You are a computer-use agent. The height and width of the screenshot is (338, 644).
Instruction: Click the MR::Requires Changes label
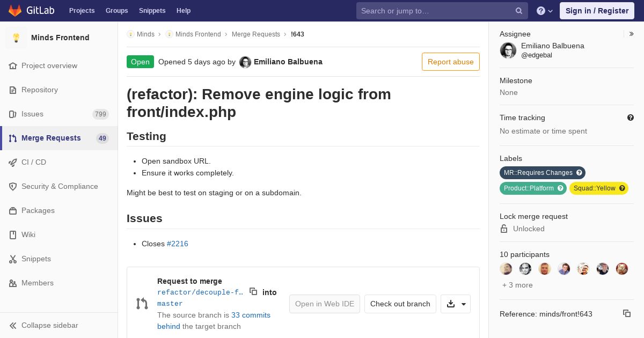[538, 173]
